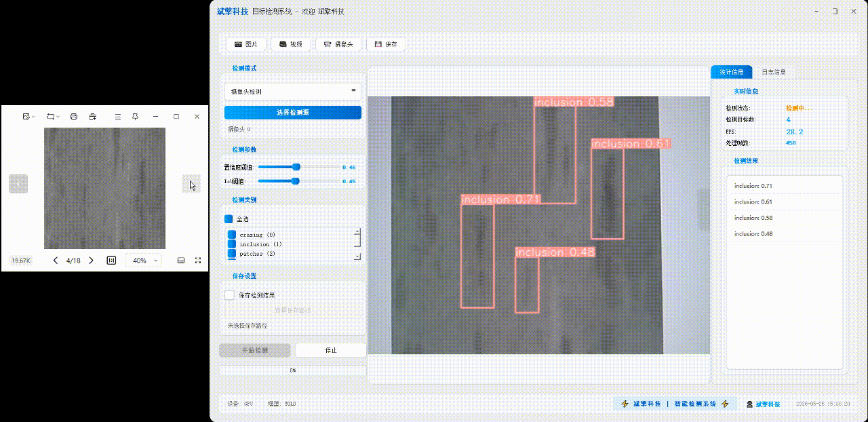Click the lightning icon right of 智能检测系统

[725, 404]
